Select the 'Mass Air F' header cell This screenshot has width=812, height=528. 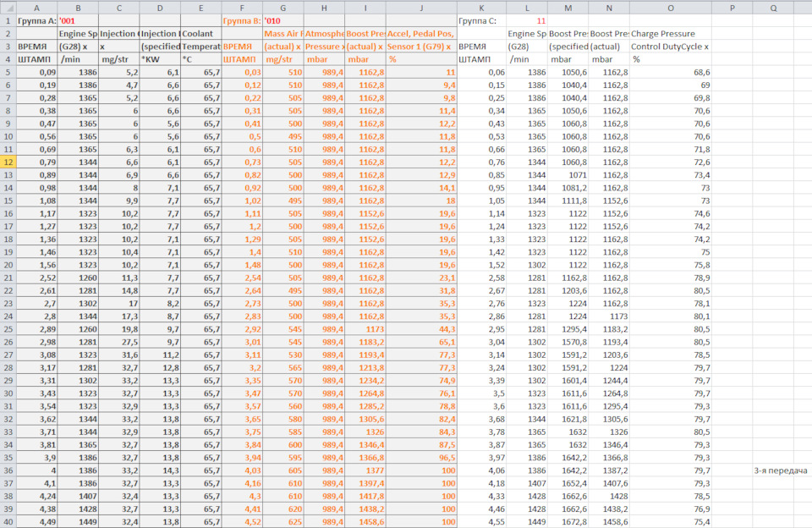(x=283, y=33)
